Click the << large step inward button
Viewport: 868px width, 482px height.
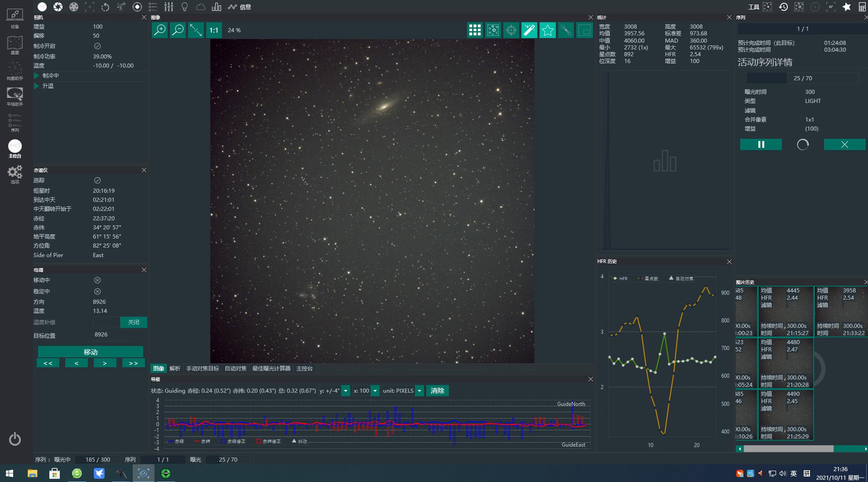48,363
